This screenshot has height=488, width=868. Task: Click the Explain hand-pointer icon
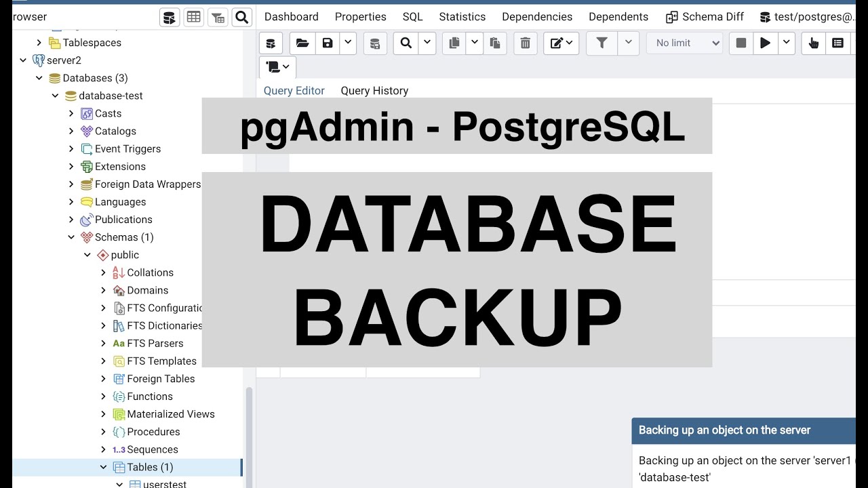[814, 43]
